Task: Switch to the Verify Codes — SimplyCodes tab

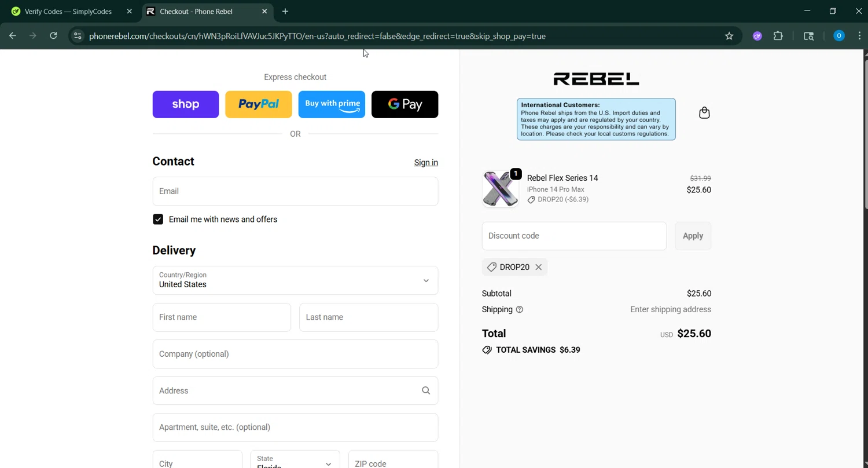Action: [x=69, y=11]
